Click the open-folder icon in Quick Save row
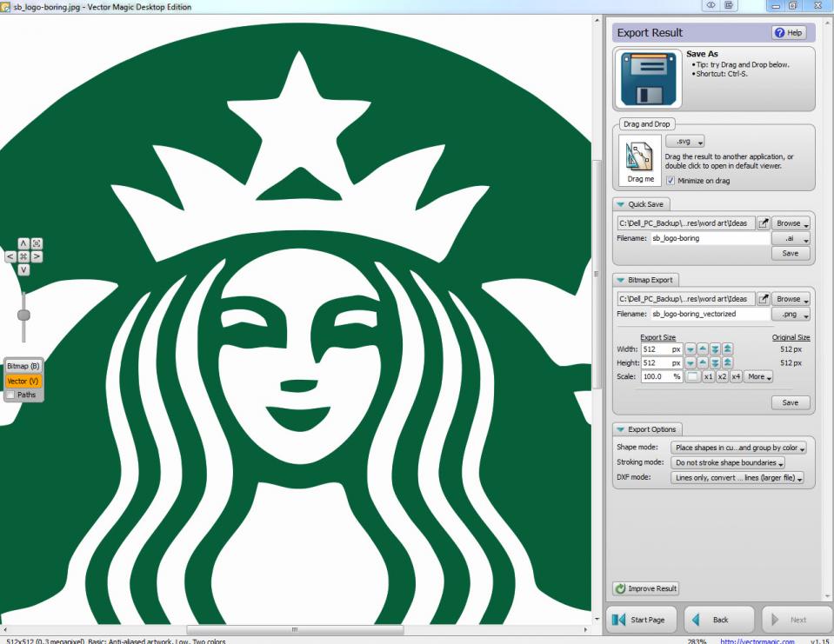This screenshot has width=834, height=644. click(x=764, y=223)
